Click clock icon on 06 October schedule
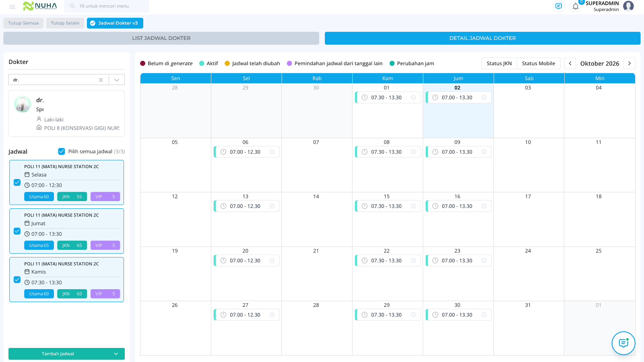 [223, 152]
